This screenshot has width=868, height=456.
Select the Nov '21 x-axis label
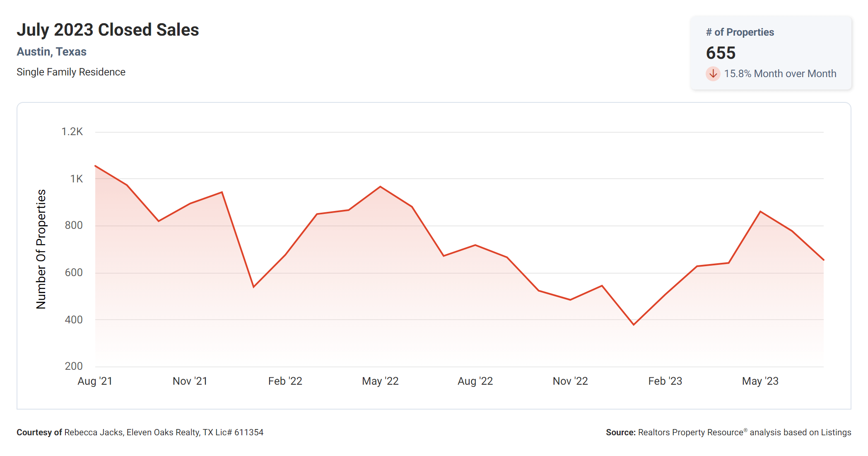click(190, 381)
